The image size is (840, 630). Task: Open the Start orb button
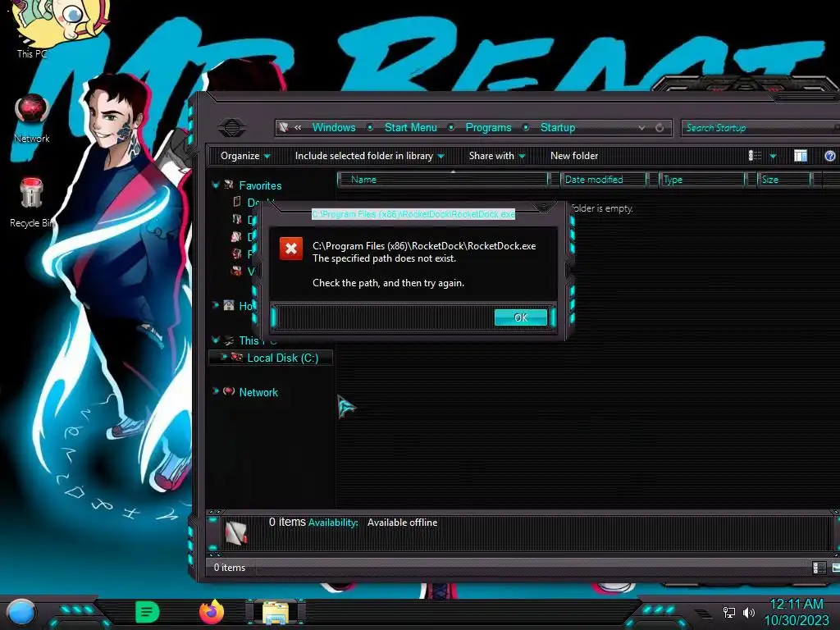coord(21,612)
